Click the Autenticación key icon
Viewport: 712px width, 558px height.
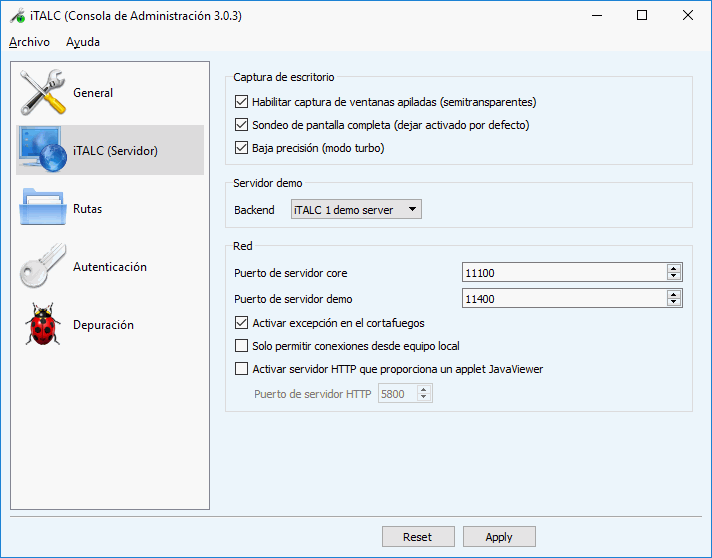tap(42, 267)
